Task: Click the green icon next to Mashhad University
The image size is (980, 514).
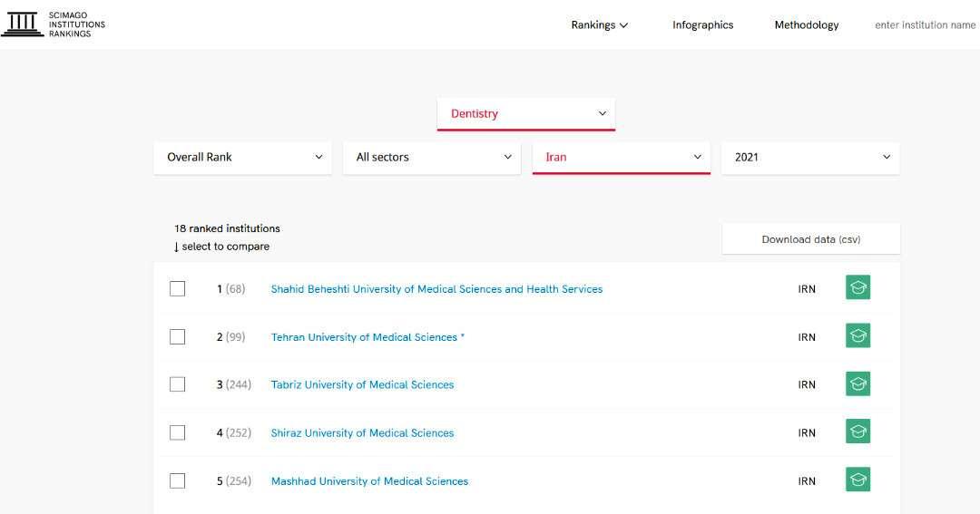Action: pos(857,480)
